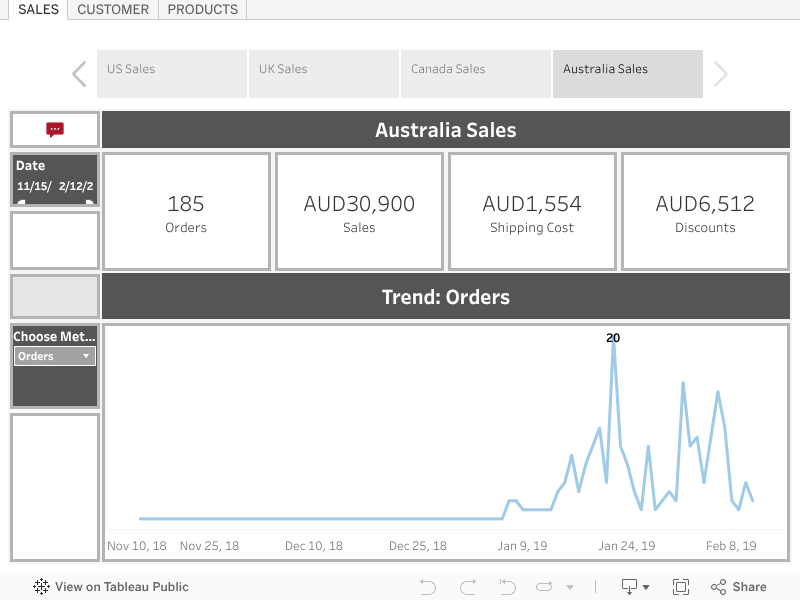Switch to the CUSTOMER tab
The height and width of the screenshot is (600, 800).
(113, 10)
